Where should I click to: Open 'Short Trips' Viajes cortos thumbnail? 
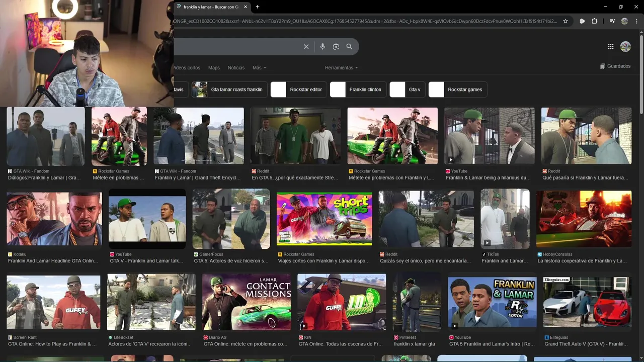(x=325, y=219)
